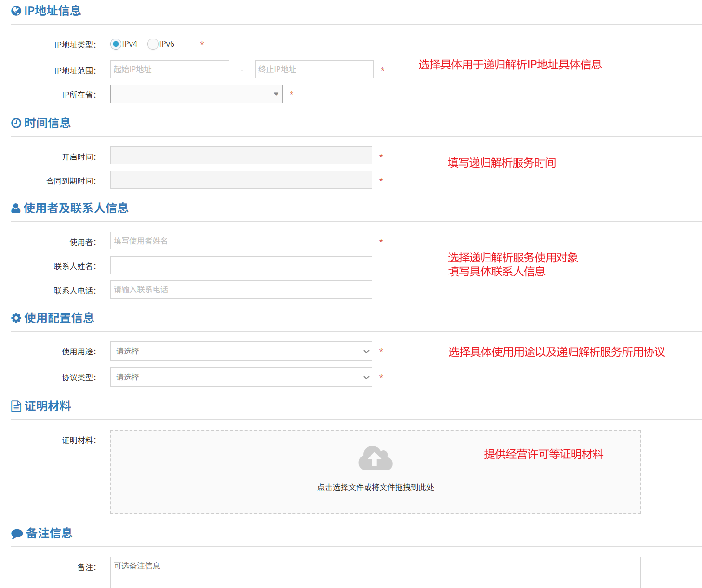Screen dimensions: 702x588
Task: Click the person icon beside 使用者及联系人信息
Action: 16,209
